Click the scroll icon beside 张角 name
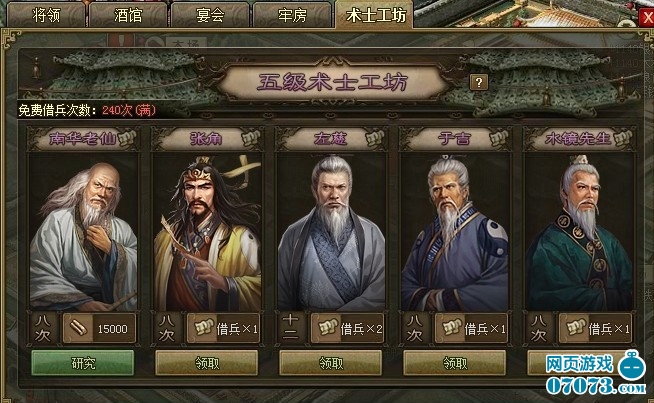Screen dimensions: 654x403 point(251,138)
